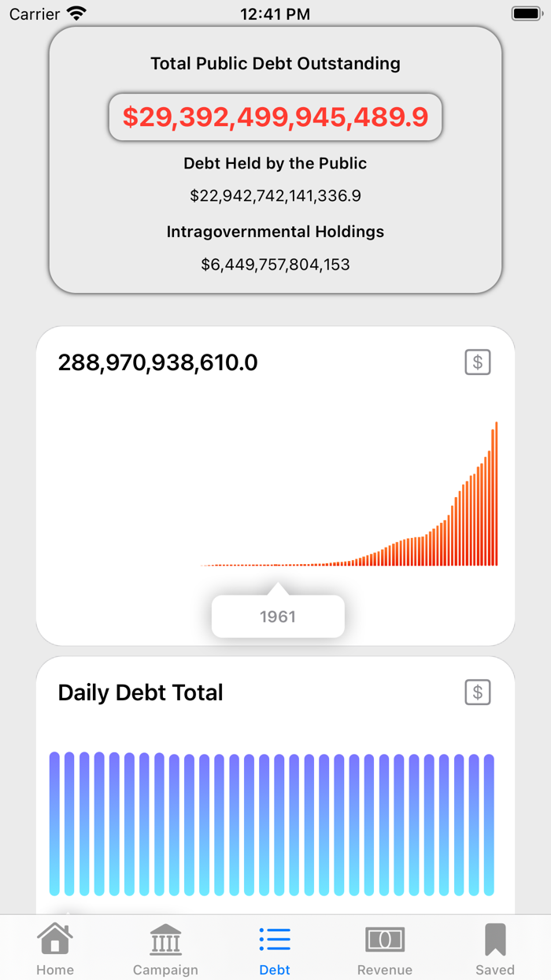This screenshot has width=551, height=980.
Task: Select the tallest orange bar in debt chart
Action: (496, 494)
